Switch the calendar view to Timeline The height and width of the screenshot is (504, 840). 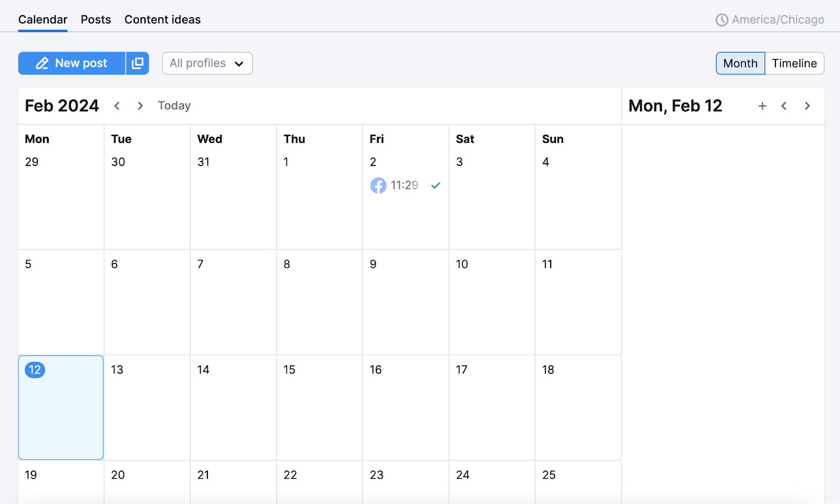[x=794, y=63]
